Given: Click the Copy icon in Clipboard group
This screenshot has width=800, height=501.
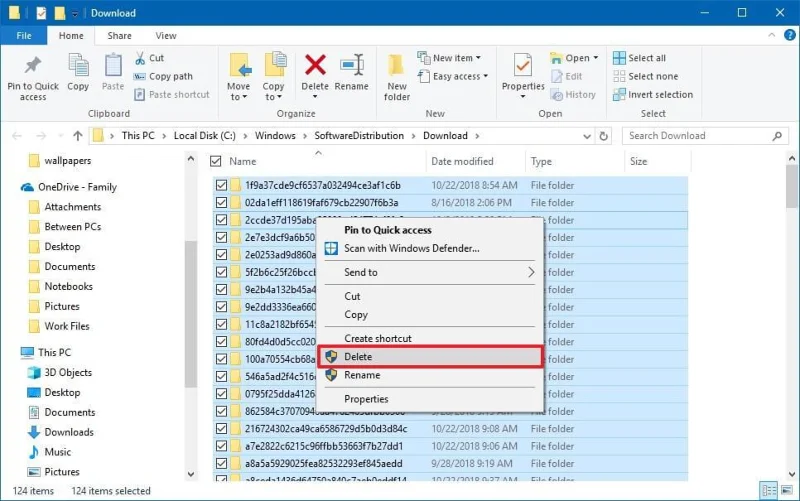Looking at the screenshot, I should click(78, 66).
